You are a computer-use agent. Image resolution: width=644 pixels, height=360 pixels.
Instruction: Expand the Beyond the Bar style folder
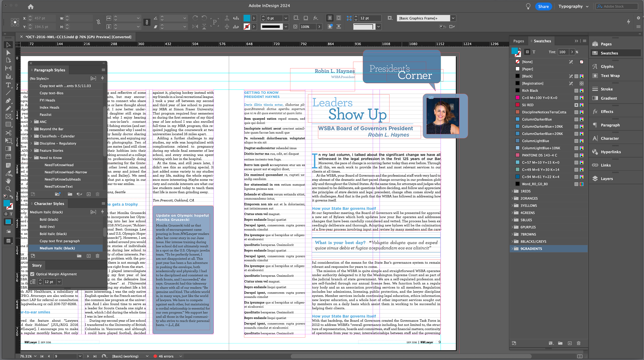click(31, 129)
